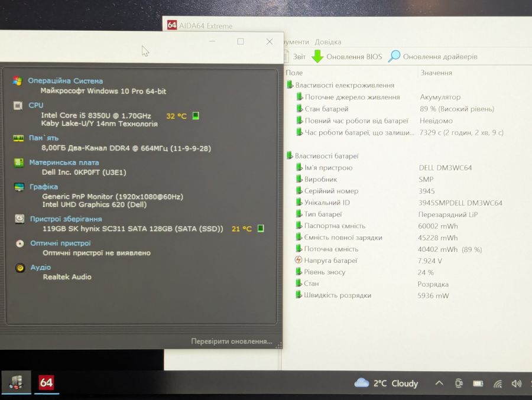Click the disc icon beside Оптичні пристрої

(20, 243)
